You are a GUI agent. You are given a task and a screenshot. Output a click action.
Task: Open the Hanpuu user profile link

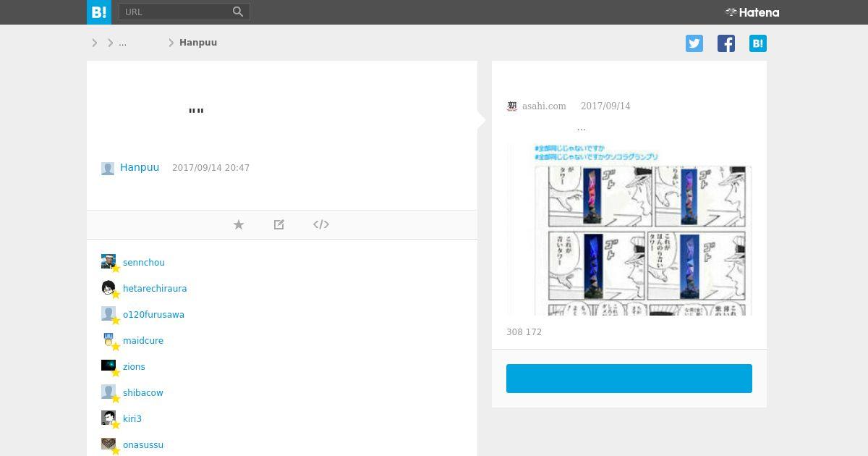[140, 167]
